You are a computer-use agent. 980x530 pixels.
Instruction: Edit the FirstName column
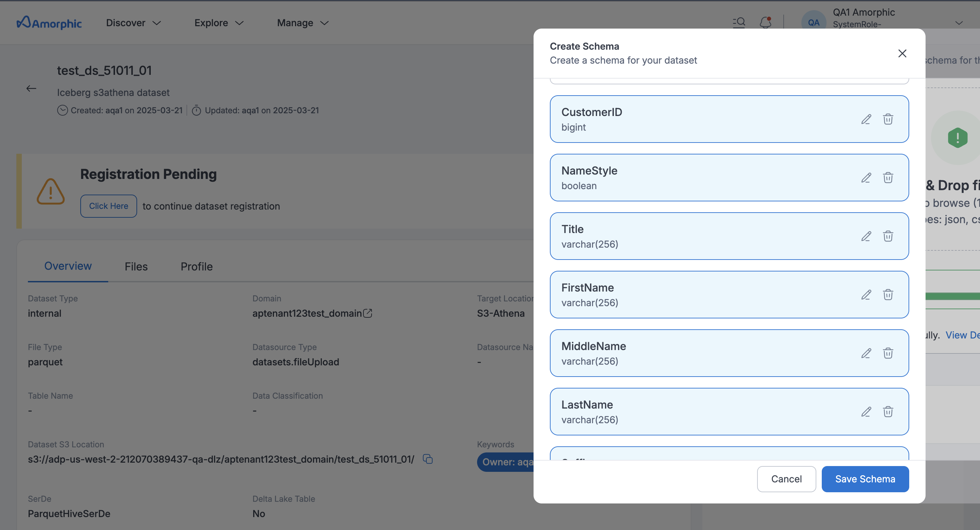866,295
